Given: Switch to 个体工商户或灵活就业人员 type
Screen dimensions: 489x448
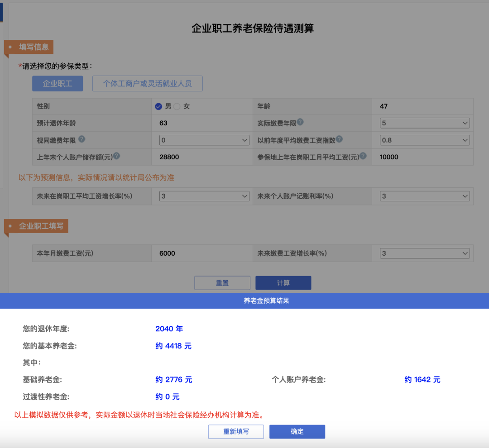Looking at the screenshot, I should [147, 84].
